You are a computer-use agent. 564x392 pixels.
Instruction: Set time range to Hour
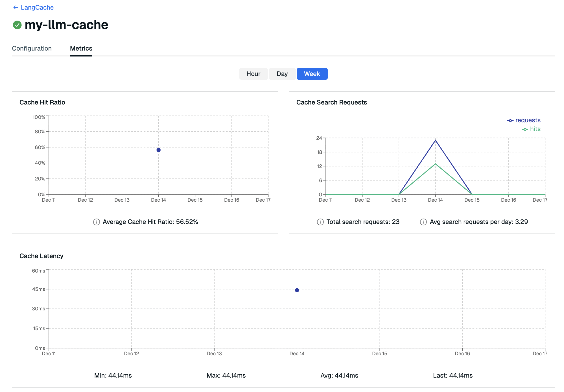[x=253, y=74]
